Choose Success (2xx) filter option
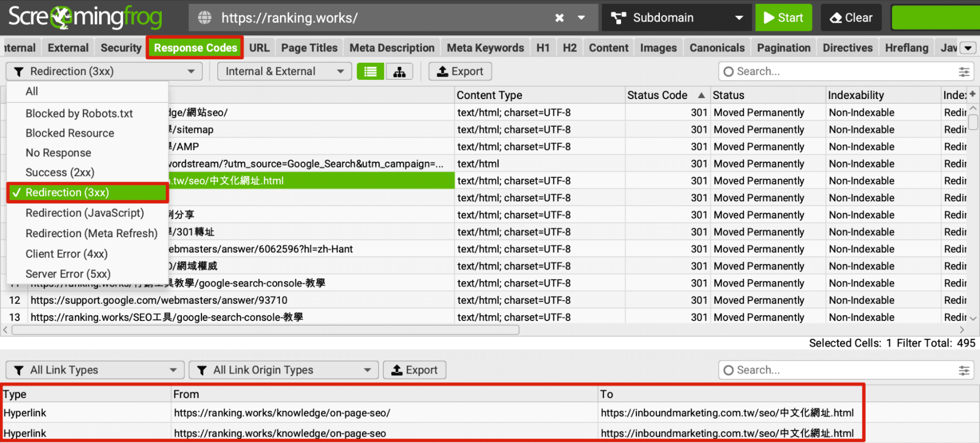This screenshot has width=980, height=443. pyautogui.click(x=60, y=172)
